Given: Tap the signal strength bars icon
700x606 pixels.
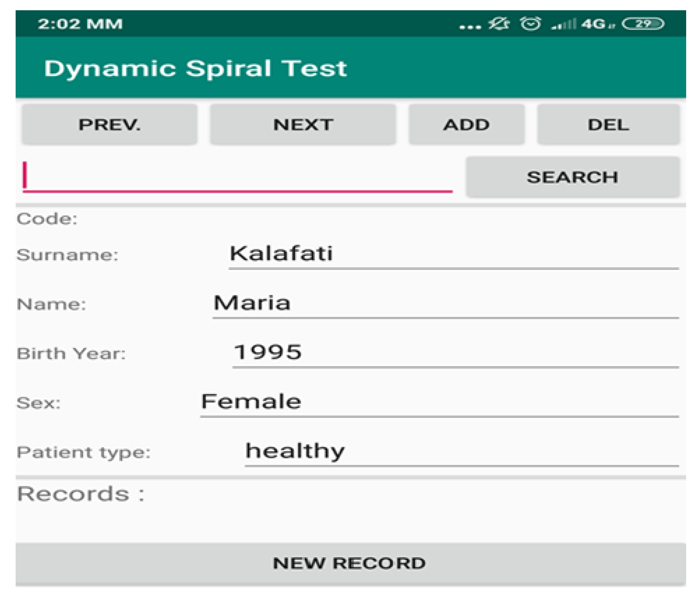Looking at the screenshot, I should tap(563, 24).
